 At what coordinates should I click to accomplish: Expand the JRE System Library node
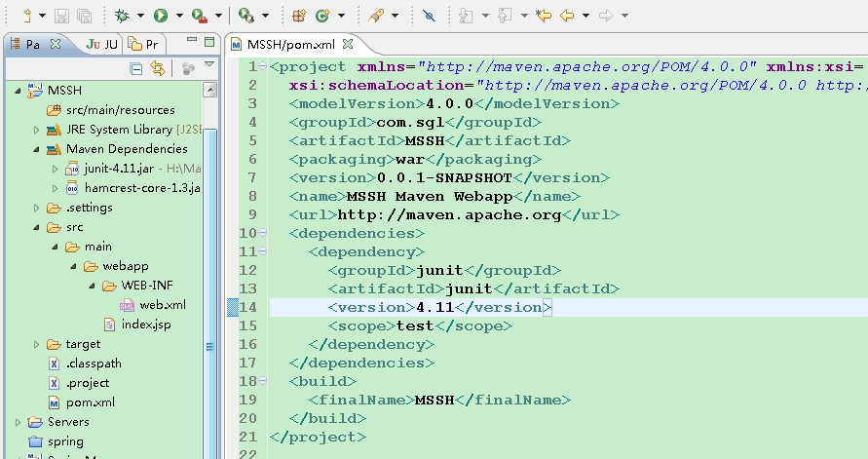pyautogui.click(x=36, y=131)
